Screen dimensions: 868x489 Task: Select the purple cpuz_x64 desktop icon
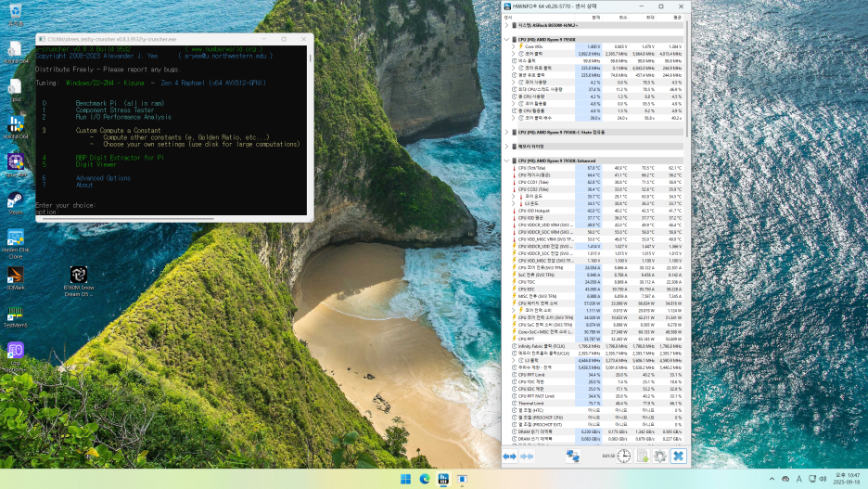[x=16, y=165]
